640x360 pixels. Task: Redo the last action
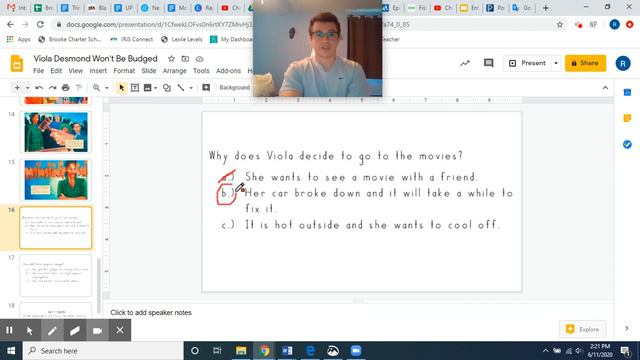(x=52, y=88)
